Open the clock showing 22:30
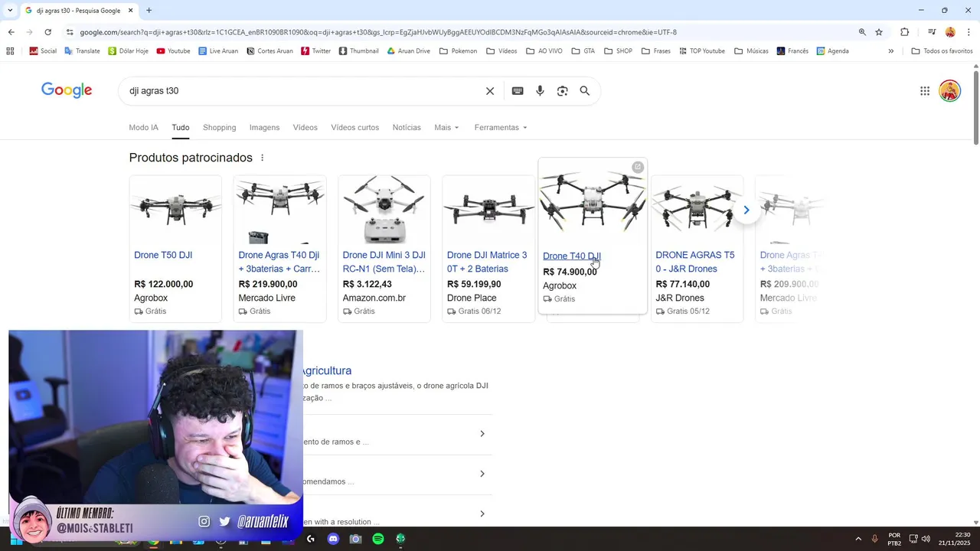The width and height of the screenshot is (980, 551). [x=954, y=539]
